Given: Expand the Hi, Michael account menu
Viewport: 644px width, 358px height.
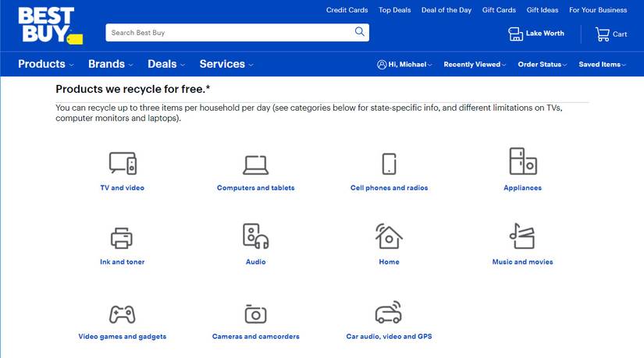Looking at the screenshot, I should [404, 65].
